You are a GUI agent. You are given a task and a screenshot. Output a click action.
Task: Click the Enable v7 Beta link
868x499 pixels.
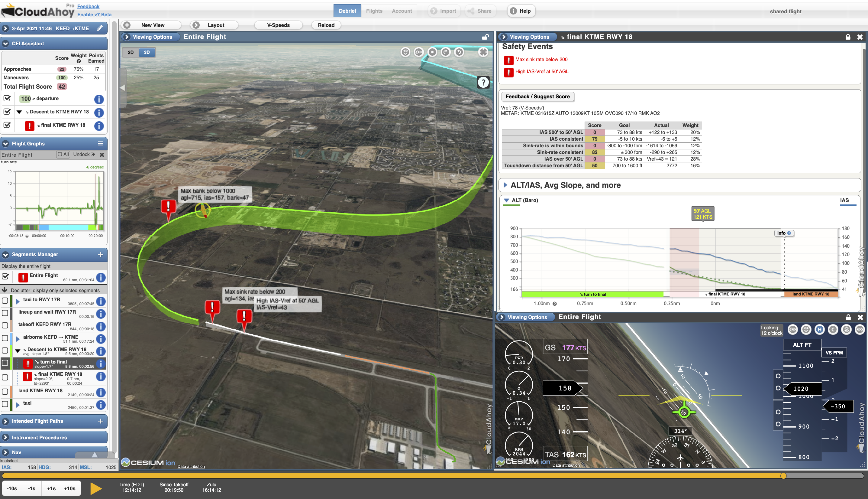(94, 15)
